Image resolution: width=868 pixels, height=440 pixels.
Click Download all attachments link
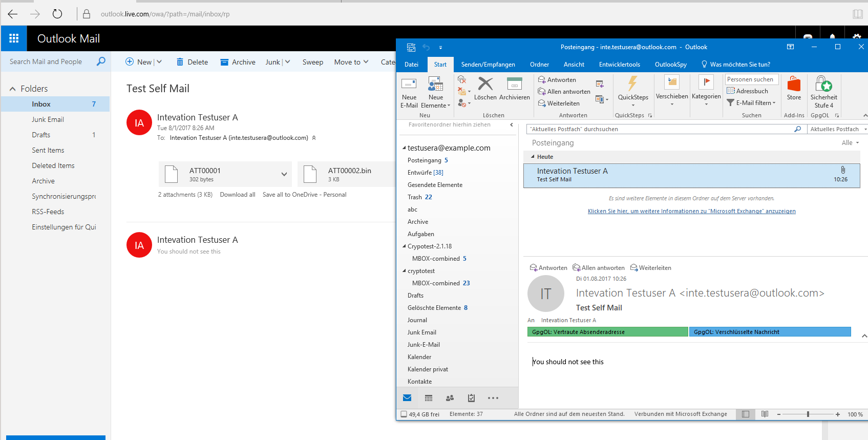click(238, 195)
